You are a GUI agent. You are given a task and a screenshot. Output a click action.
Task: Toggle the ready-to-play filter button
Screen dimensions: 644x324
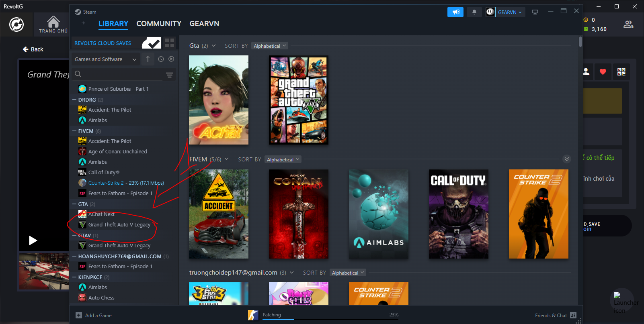[171, 59]
